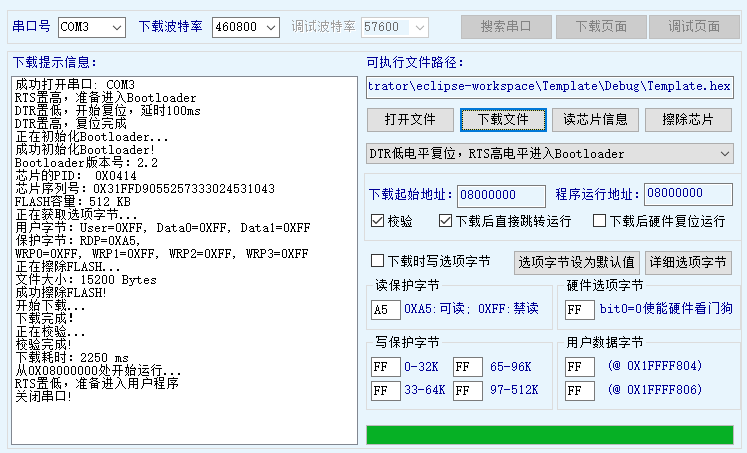Open the 详细选项字节 button
Image resolution: width=747 pixels, height=453 pixels.
(x=688, y=262)
